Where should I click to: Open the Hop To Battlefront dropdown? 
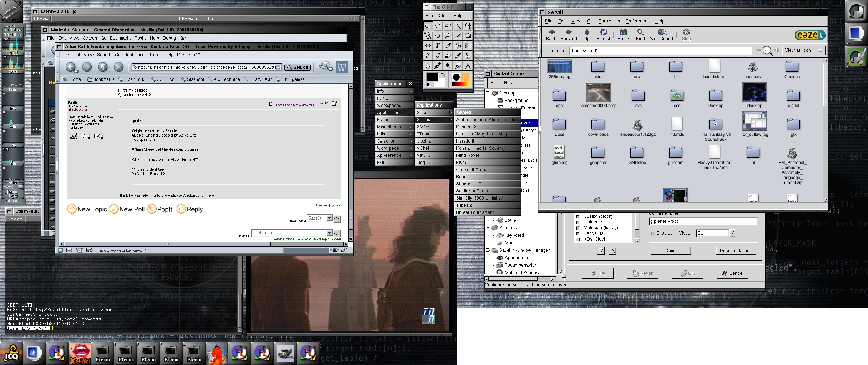(330, 233)
